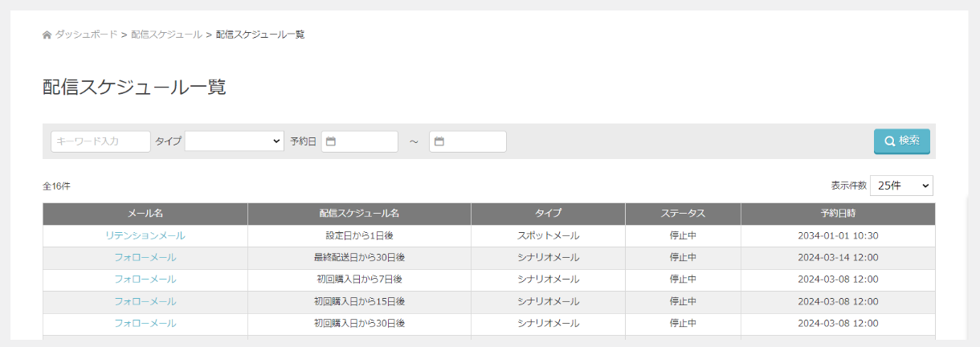The width and height of the screenshot is (980, 347).
Task: Click the calendar icon of start 予約日
Action: [331, 141]
